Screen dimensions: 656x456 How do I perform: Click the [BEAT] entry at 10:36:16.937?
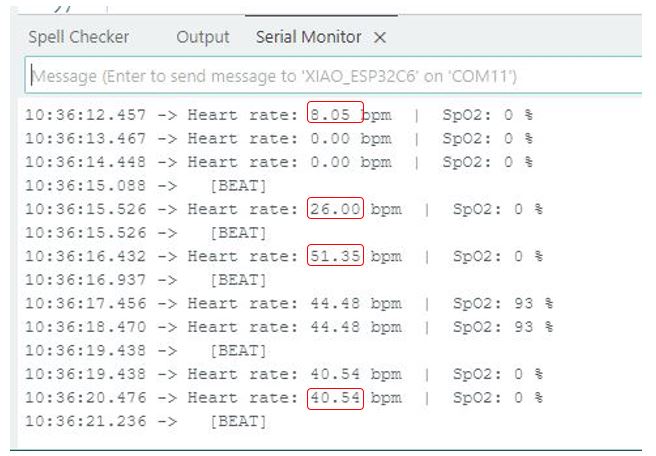click(x=238, y=280)
